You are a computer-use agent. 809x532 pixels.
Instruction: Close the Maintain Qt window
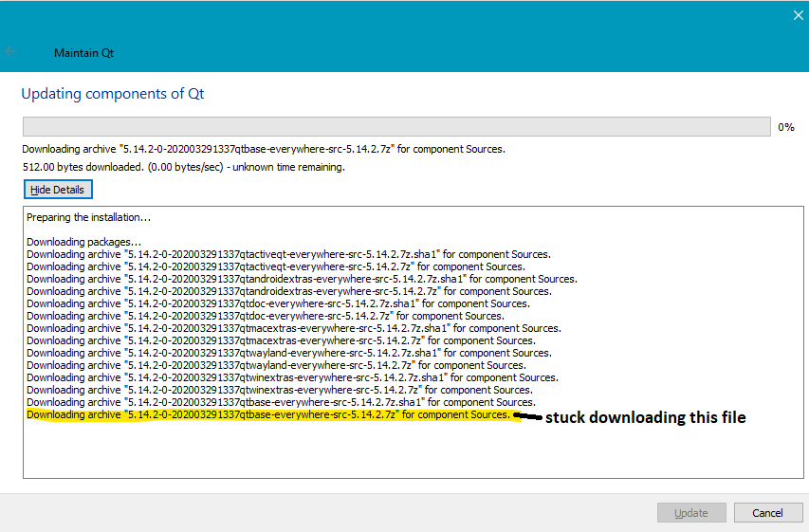click(798, 14)
